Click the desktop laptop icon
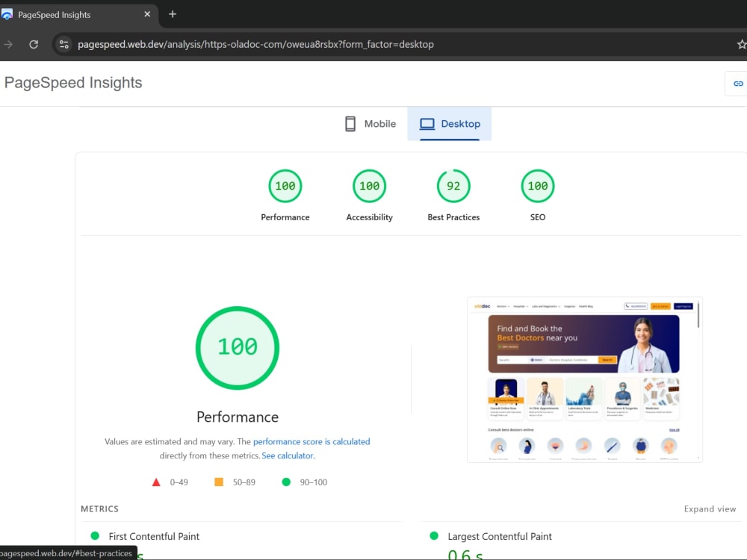Image resolution: width=747 pixels, height=560 pixels. (x=427, y=124)
